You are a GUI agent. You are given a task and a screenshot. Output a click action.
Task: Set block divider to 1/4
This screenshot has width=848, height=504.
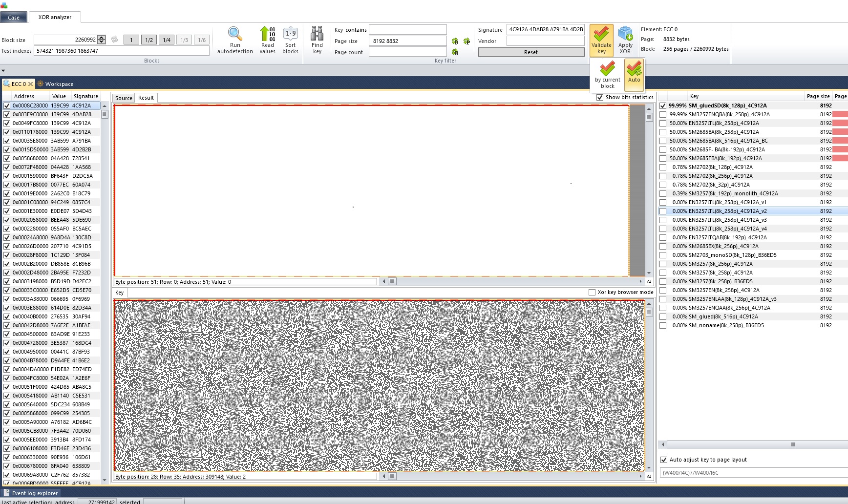(167, 40)
